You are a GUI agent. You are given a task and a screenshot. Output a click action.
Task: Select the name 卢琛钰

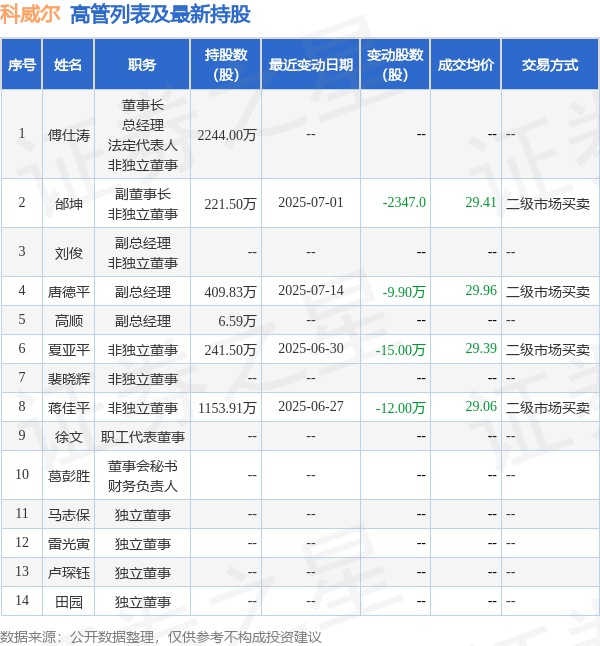click(x=68, y=573)
